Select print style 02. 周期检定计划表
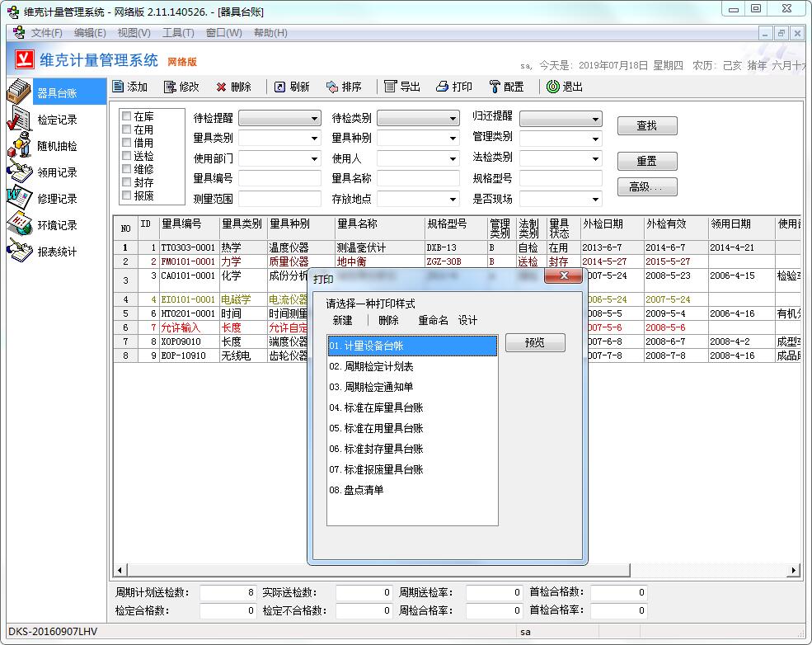The height and width of the screenshot is (645, 812). pyautogui.click(x=412, y=366)
